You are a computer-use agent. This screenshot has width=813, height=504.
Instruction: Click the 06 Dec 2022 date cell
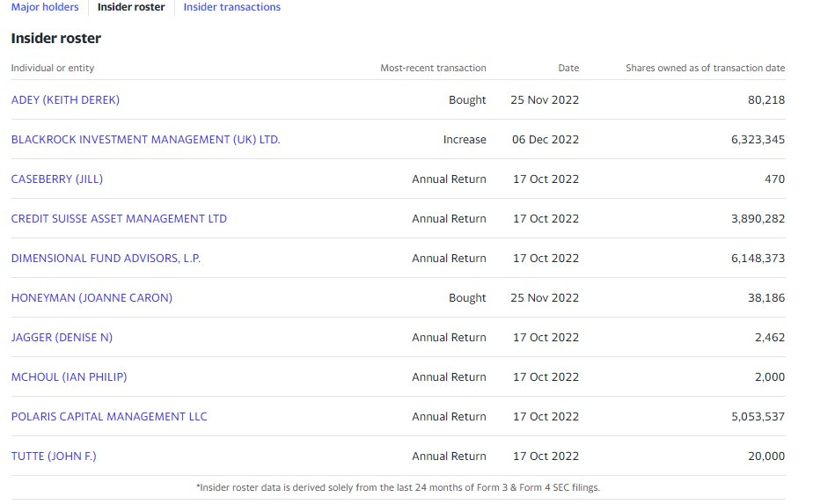[x=545, y=140]
